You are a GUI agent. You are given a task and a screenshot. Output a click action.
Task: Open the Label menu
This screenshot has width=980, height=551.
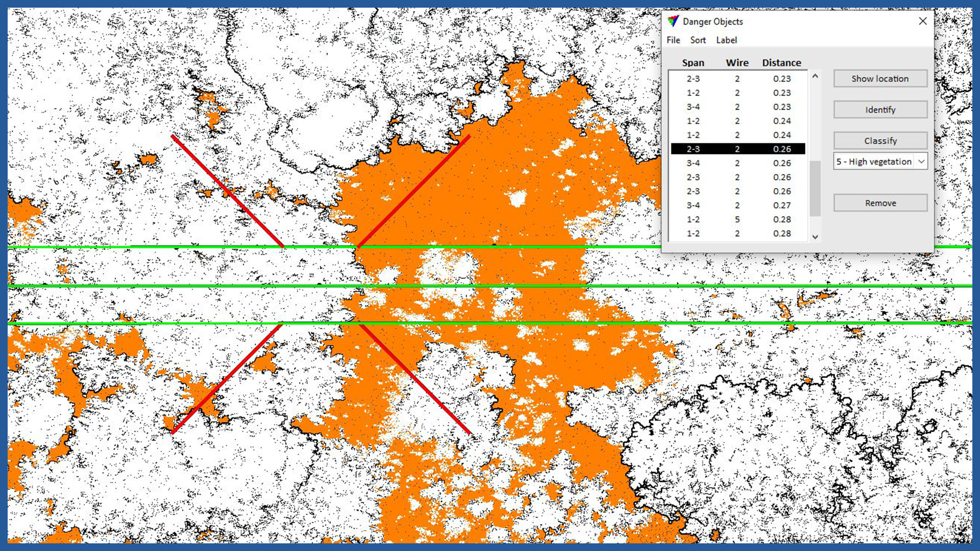(x=726, y=40)
